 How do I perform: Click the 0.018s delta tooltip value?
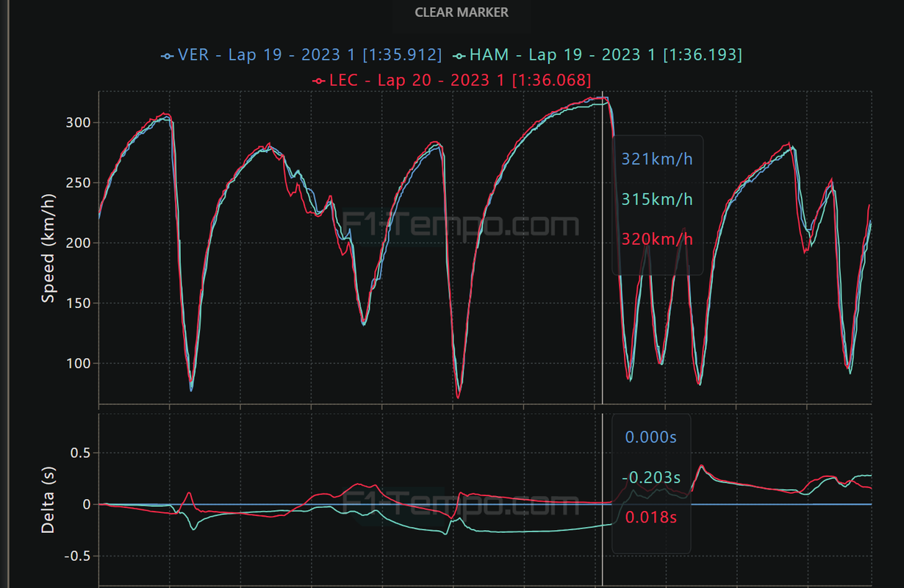coord(651,517)
